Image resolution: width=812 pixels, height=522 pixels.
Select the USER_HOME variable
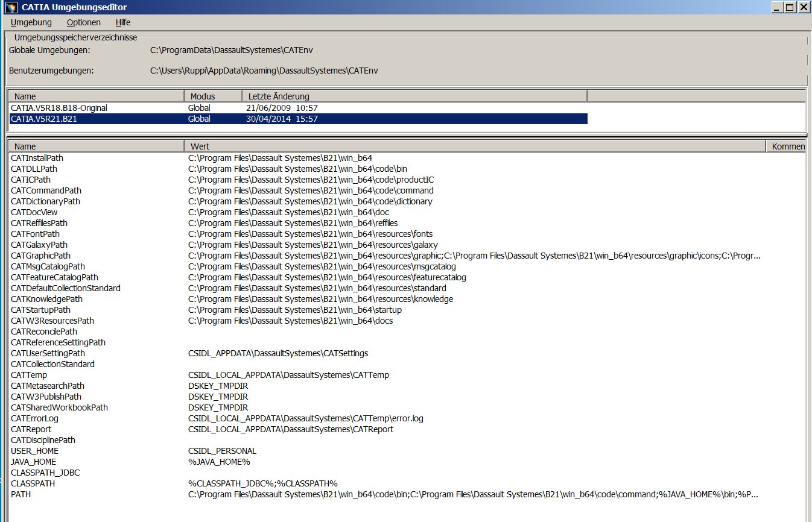point(34,451)
